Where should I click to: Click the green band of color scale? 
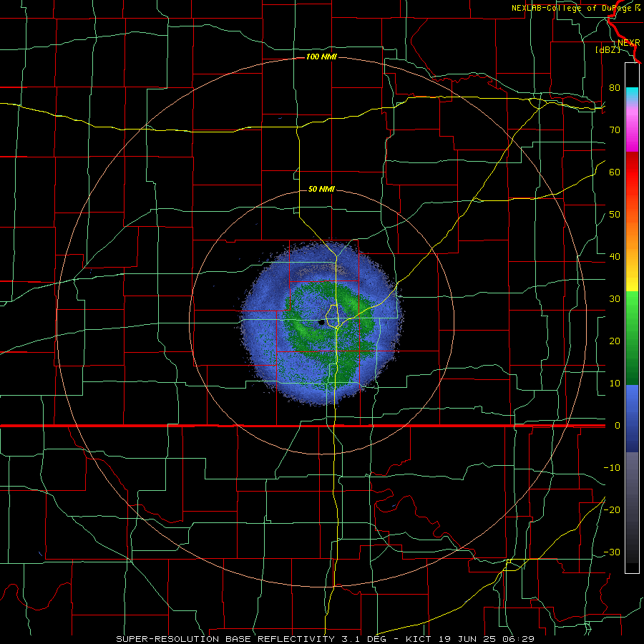point(632,338)
